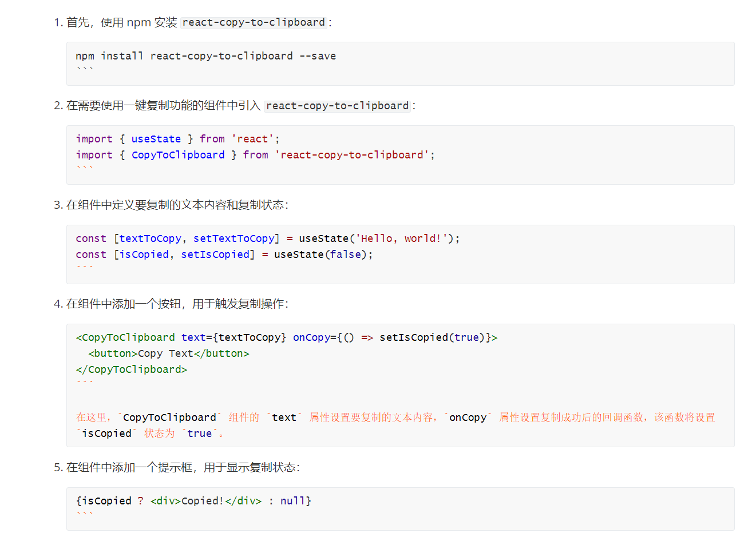
Task: Click the 'react-copy-to-clipboard' string in the import
Action: 351,155
